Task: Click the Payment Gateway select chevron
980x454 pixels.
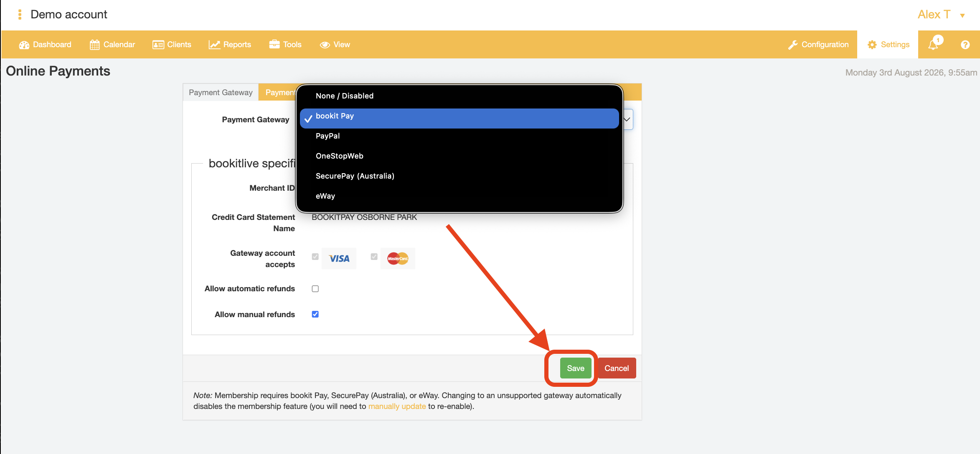Action: [627, 119]
